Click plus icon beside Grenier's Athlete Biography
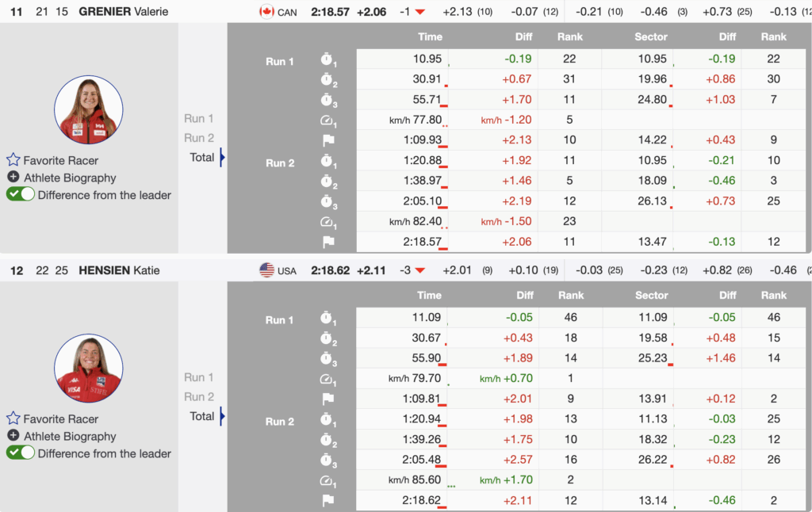Screen dimensions: 812x512 (x=13, y=178)
